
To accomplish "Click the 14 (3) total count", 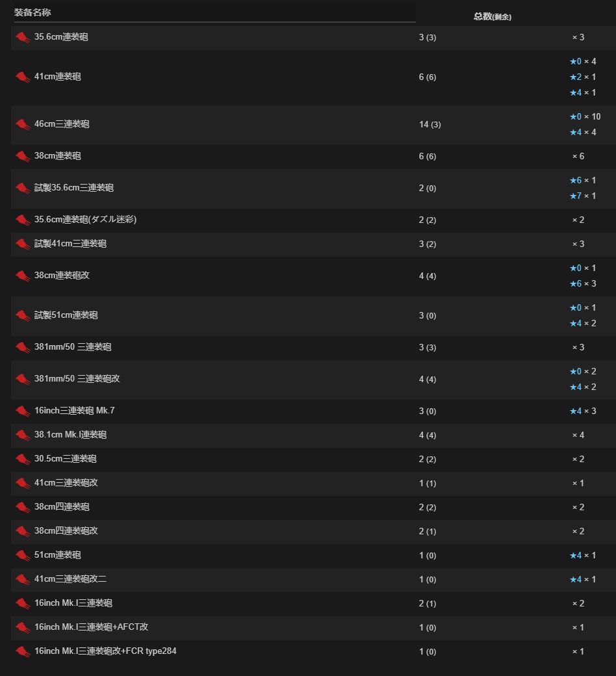I will 430,125.
